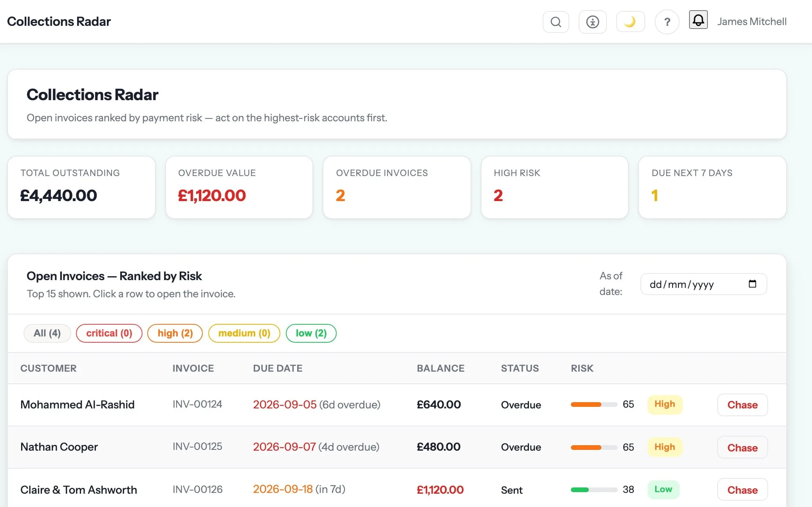
Task: Click the As of date input field
Action: [703, 284]
